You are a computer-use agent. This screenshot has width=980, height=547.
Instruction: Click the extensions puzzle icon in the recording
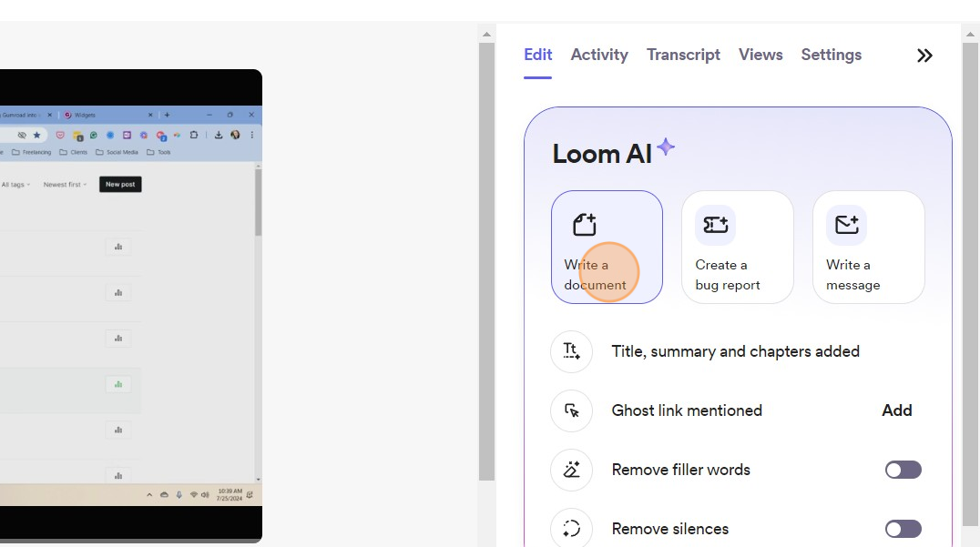pos(195,134)
